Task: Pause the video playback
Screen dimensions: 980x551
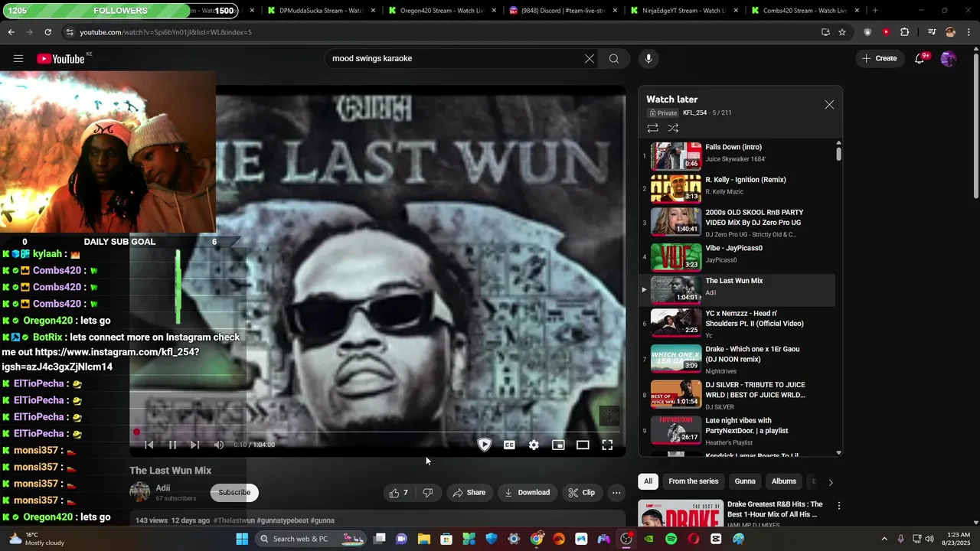Action: (x=172, y=445)
